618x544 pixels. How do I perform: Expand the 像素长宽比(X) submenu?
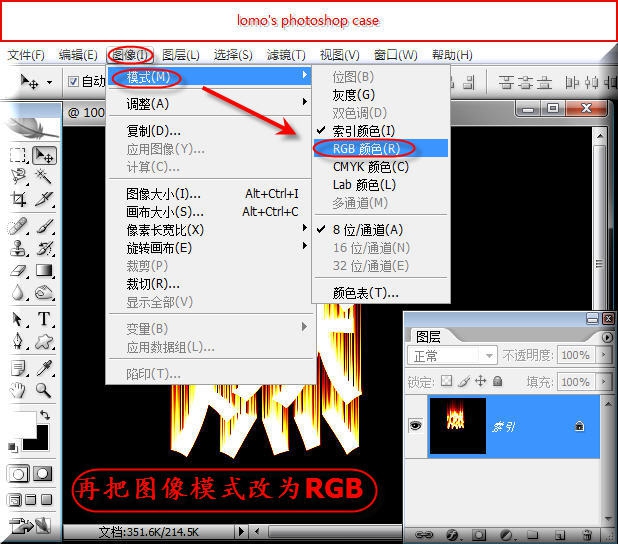pos(210,229)
